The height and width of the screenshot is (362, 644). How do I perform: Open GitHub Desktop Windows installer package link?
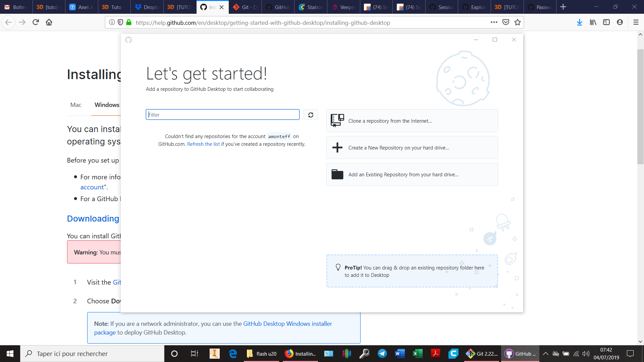213,328
